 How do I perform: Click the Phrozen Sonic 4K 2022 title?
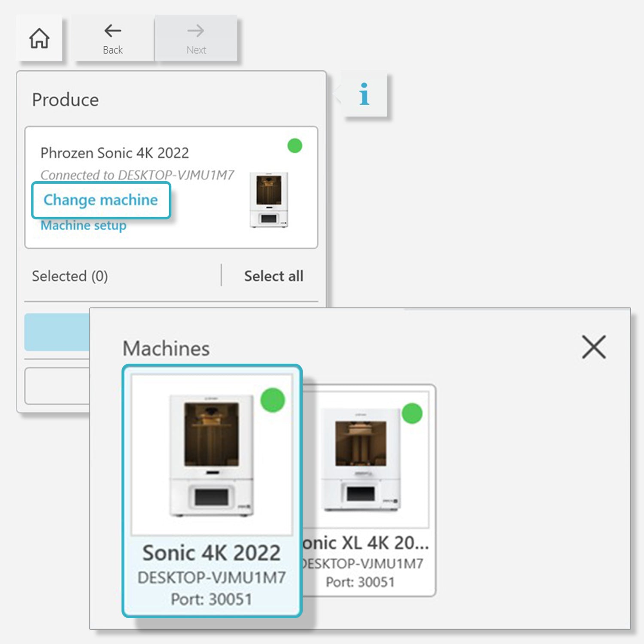coord(115,153)
